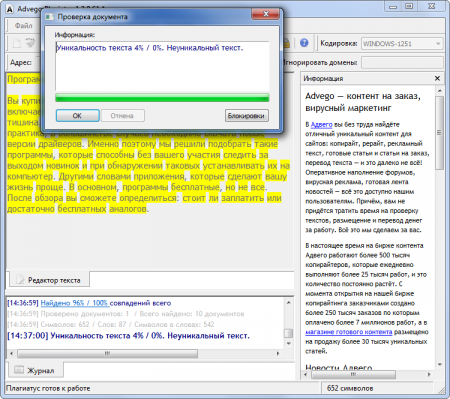This screenshot has height=399, width=450.
Task: Maximize the Advego Plagiatus window
Action: (x=409, y=6)
